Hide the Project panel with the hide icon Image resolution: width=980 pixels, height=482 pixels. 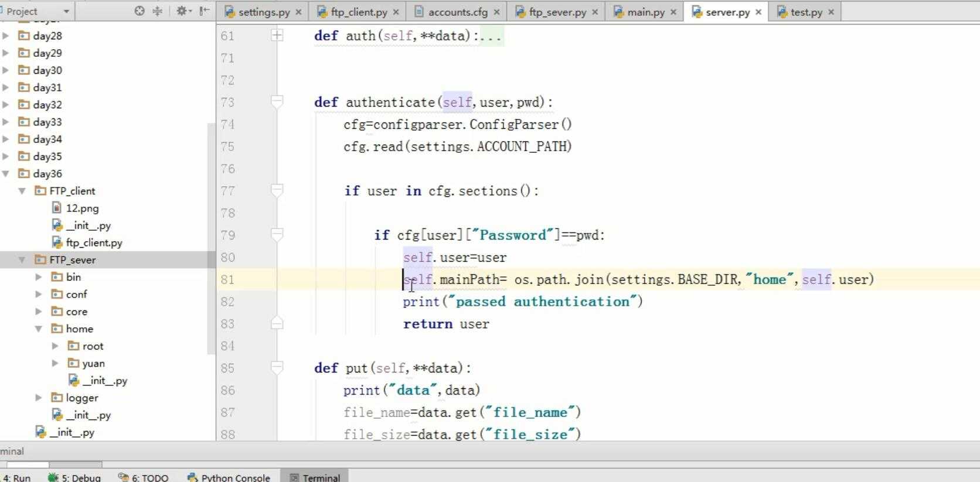pyautogui.click(x=204, y=11)
